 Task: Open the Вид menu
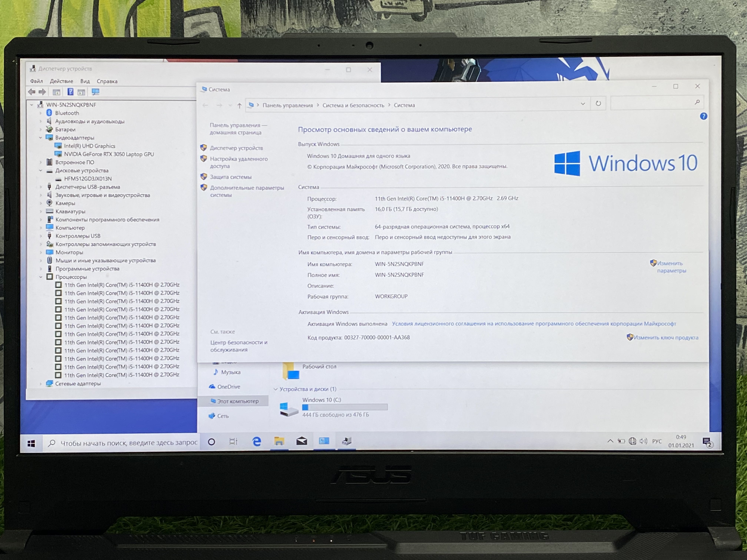[x=85, y=81]
